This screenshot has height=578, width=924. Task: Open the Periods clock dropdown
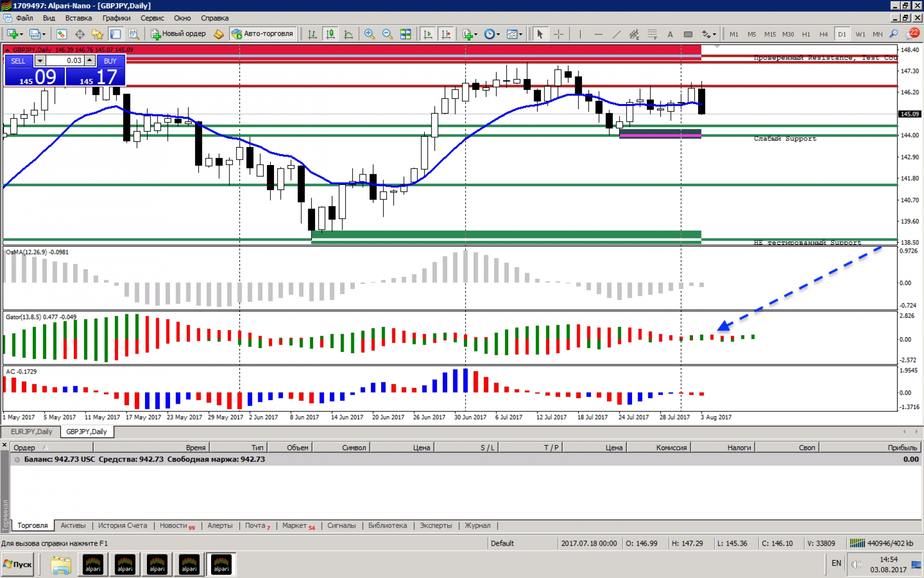492,34
